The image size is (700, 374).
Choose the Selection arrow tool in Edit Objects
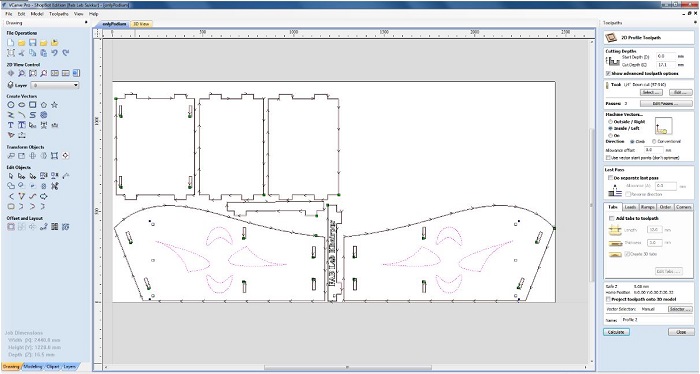pyautogui.click(x=11, y=176)
